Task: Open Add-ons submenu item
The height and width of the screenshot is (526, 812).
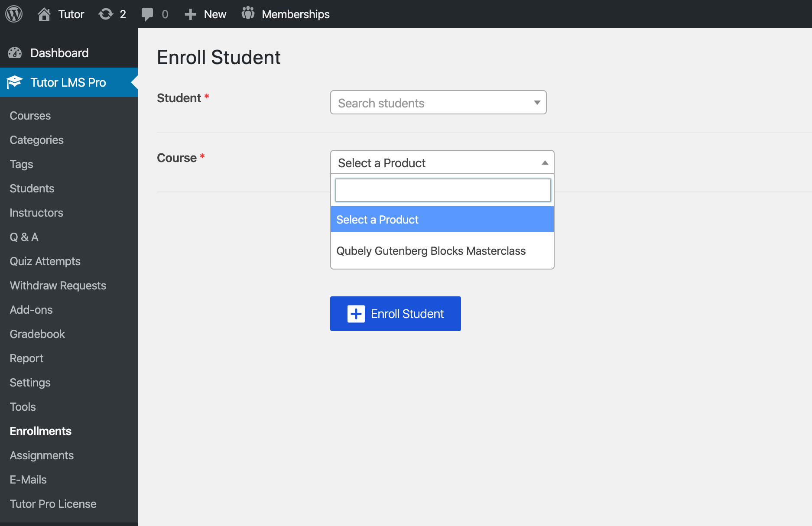Action: [31, 310]
